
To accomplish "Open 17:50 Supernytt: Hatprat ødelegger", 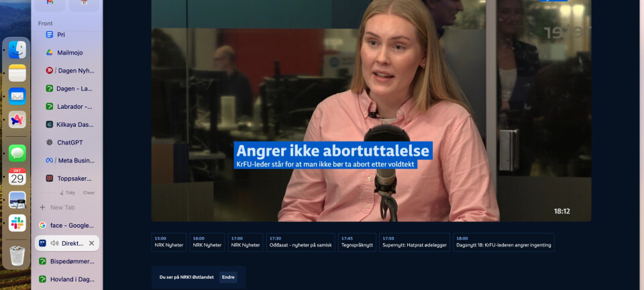I will tap(415, 242).
